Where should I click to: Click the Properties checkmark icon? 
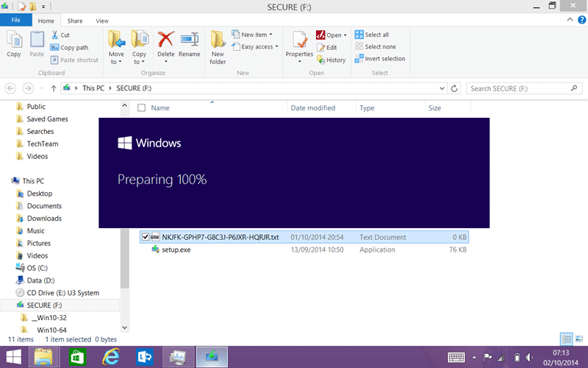click(299, 40)
